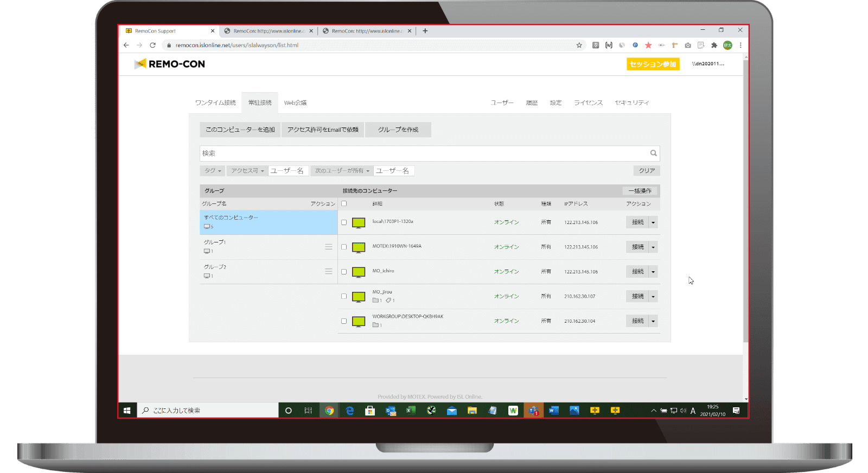Open File Explorer from the taskbar
The image size is (868, 473).
[x=472, y=411]
